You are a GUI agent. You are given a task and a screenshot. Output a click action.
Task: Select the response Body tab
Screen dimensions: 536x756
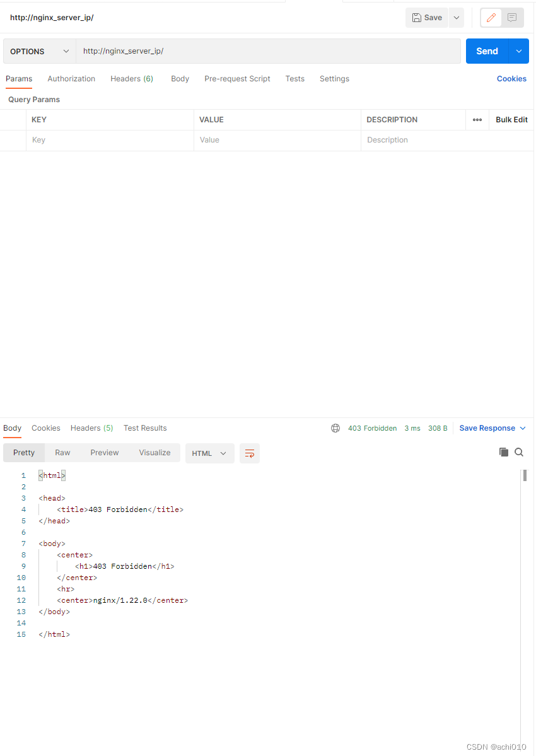pyautogui.click(x=12, y=428)
